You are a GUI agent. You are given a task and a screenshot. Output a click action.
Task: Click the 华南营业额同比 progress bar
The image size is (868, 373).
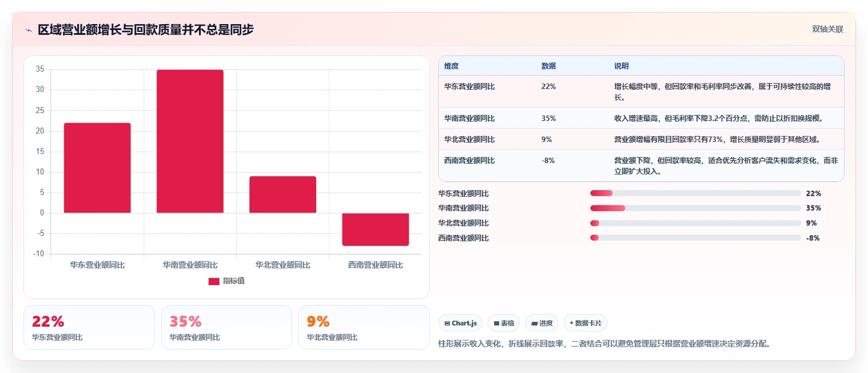[695, 208]
